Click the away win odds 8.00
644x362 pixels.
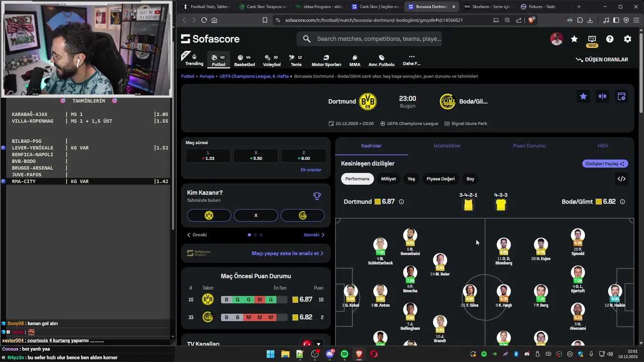click(x=303, y=156)
